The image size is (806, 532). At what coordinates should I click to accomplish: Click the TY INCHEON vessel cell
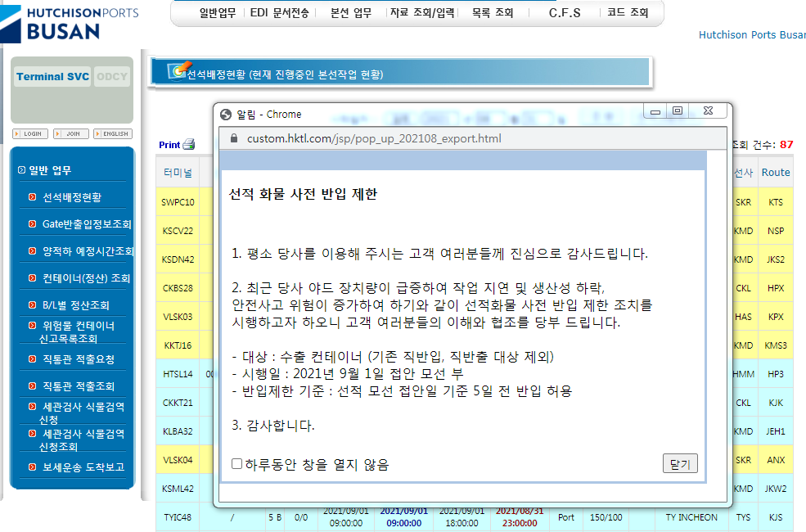[x=691, y=517]
